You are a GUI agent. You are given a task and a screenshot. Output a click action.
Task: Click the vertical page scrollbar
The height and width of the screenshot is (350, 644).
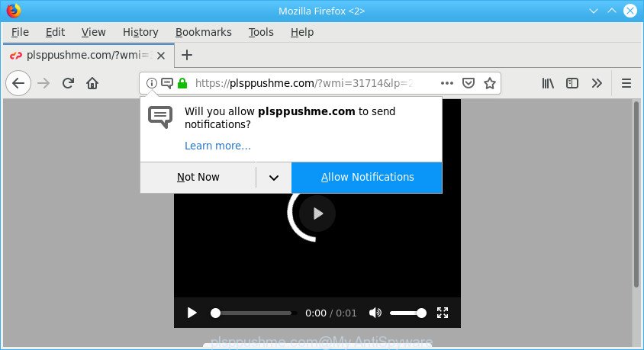(636, 194)
